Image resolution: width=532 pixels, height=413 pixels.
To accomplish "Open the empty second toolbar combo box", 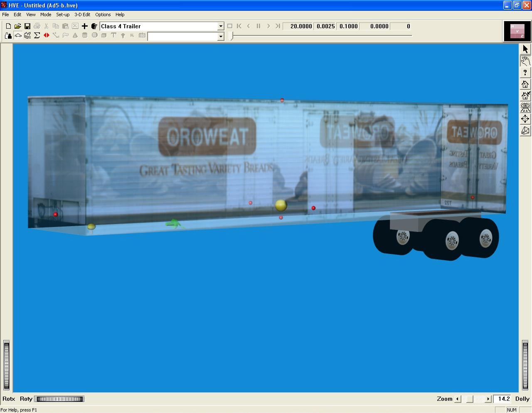I will tap(221, 36).
